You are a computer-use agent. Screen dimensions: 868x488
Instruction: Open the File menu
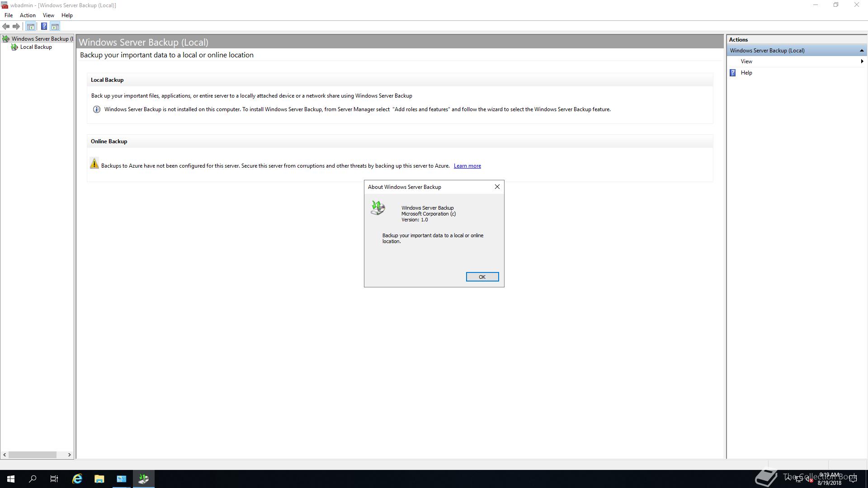tap(9, 15)
